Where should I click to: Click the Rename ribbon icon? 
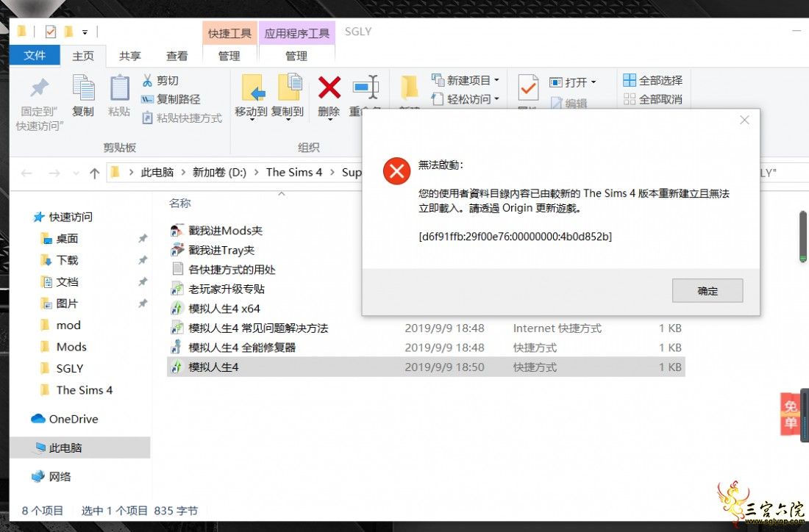[x=366, y=87]
